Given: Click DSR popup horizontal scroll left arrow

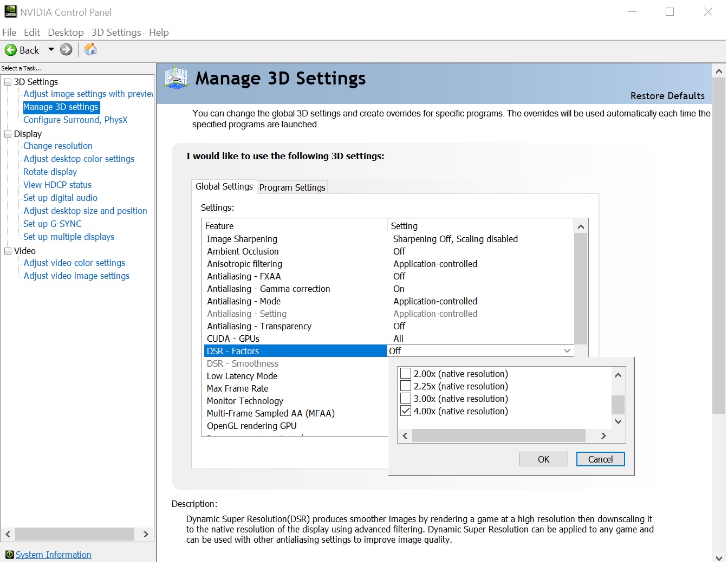Looking at the screenshot, I should (405, 435).
